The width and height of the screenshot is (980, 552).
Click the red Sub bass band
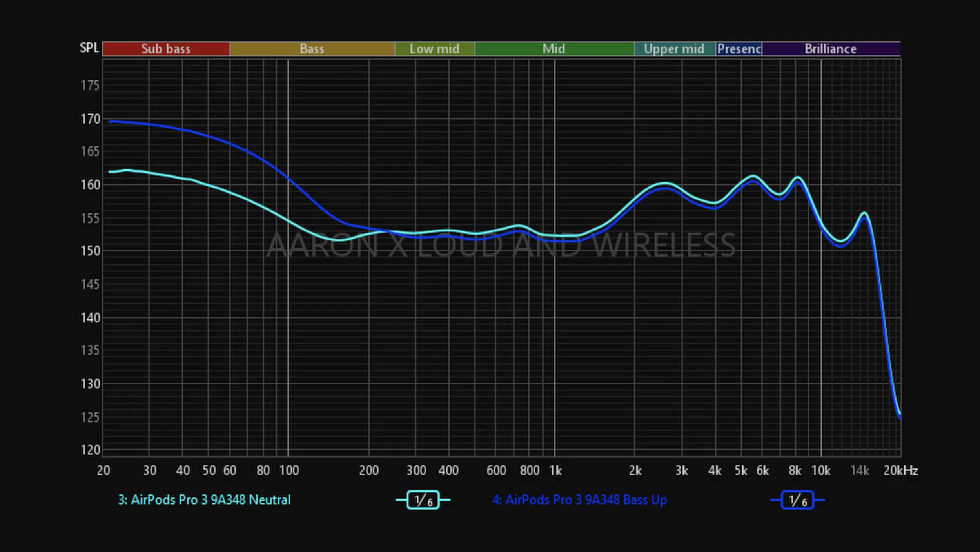166,49
